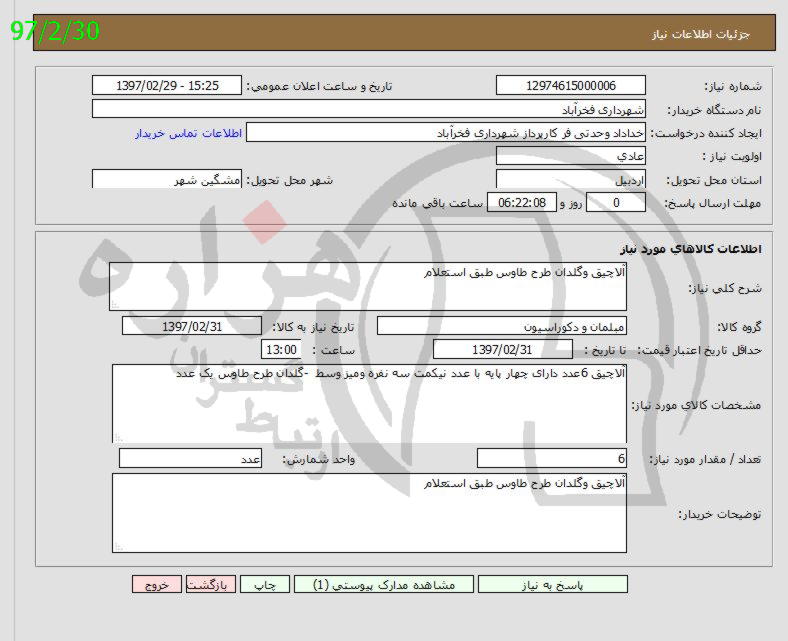Image resolution: width=788 pixels, height=641 pixels.
Task: Click the شهر محل تحویل field
Action: 166,180
